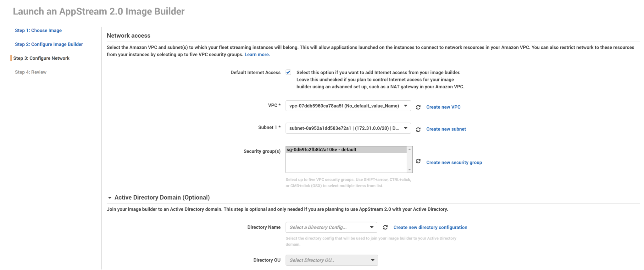644x270 pixels.
Task: Return to Step 2: Configure Image Builder
Action: pyautogui.click(x=49, y=44)
